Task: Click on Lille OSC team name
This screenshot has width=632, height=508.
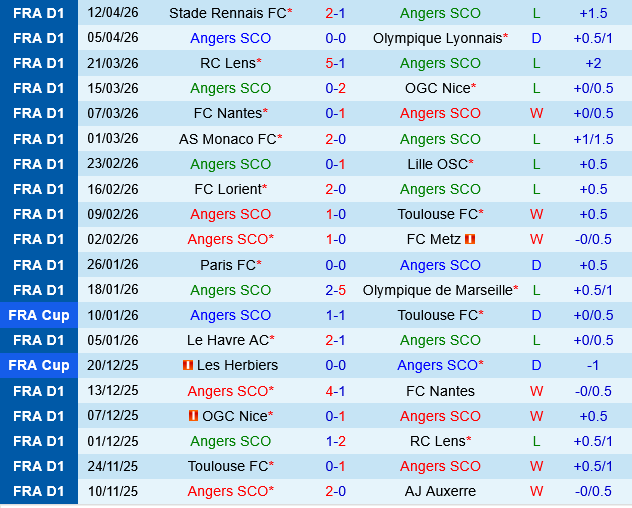Action: click(437, 164)
